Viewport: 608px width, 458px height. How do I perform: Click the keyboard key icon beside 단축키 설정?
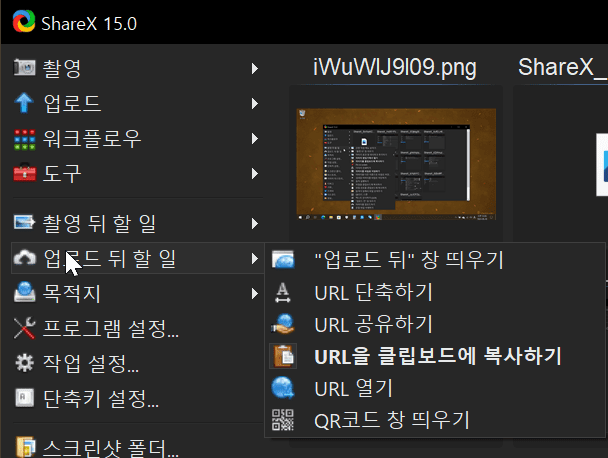click(x=24, y=398)
